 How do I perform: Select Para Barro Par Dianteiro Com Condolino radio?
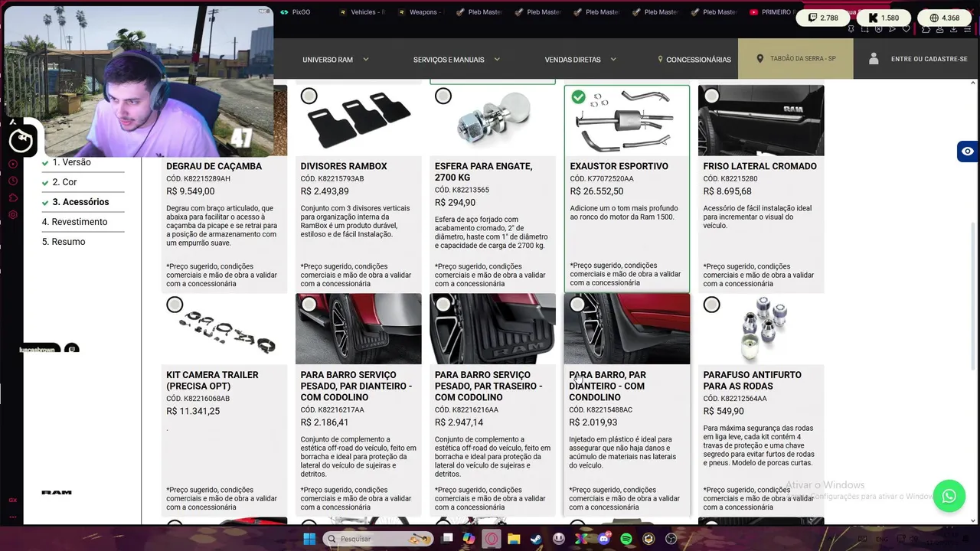577,305
